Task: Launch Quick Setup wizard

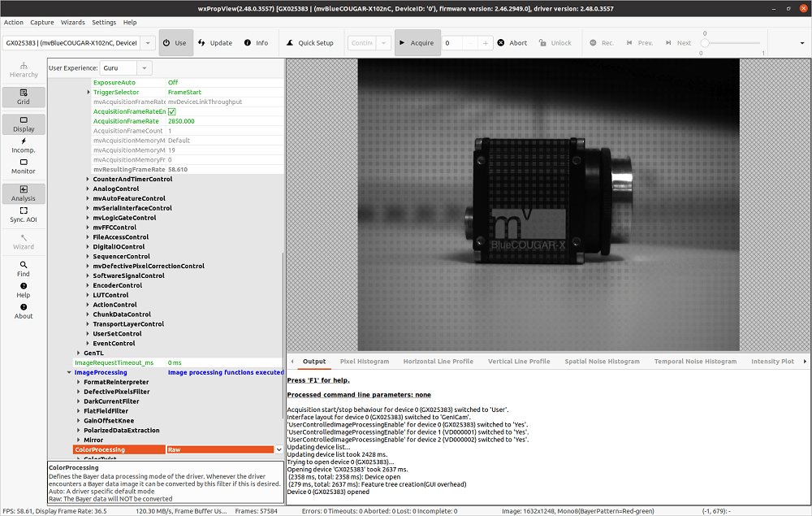Action: 309,43
